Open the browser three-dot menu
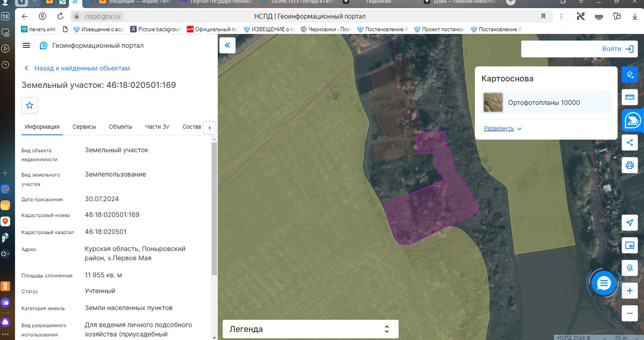The width and height of the screenshot is (644, 340). coord(562,16)
